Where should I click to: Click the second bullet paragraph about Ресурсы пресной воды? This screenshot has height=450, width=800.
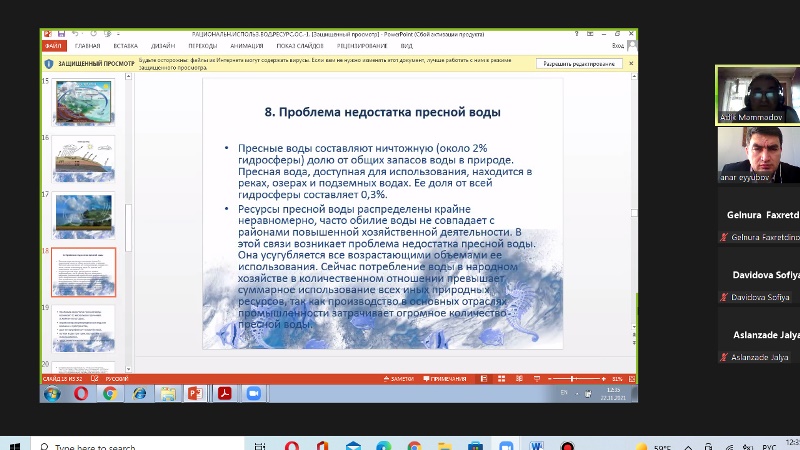(387, 266)
